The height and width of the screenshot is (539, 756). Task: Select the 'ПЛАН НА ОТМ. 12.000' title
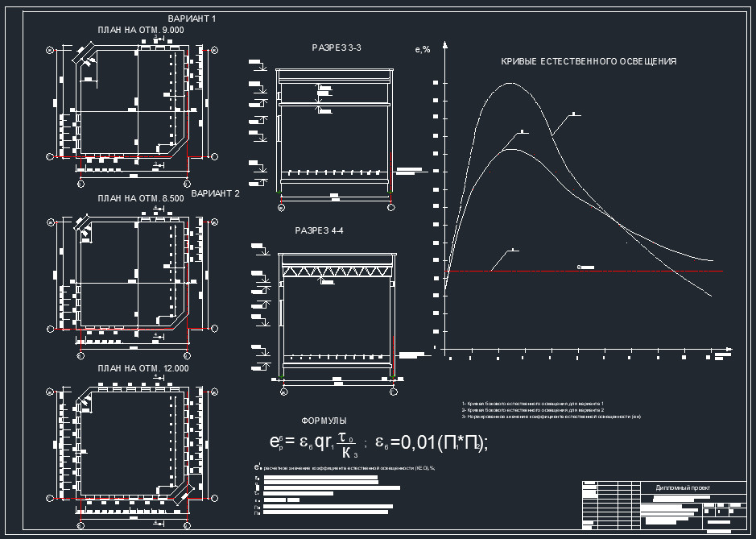click(x=143, y=368)
